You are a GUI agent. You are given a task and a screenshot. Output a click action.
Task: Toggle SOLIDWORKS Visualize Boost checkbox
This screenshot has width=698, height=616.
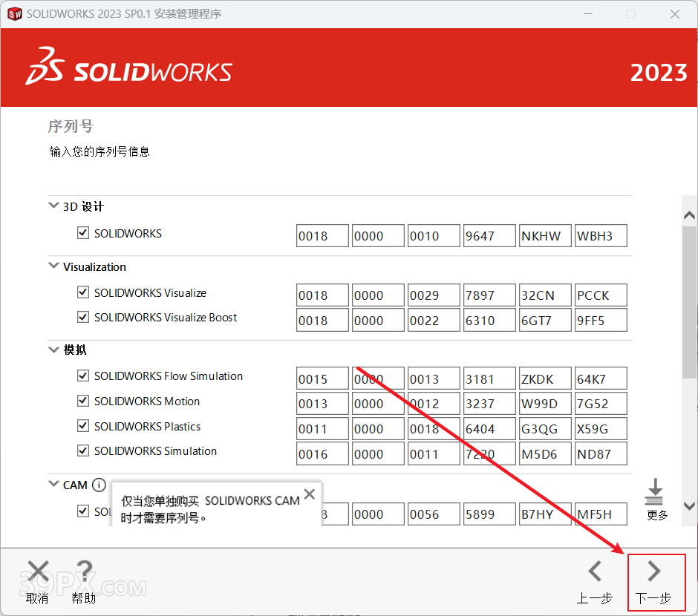pos(83,318)
